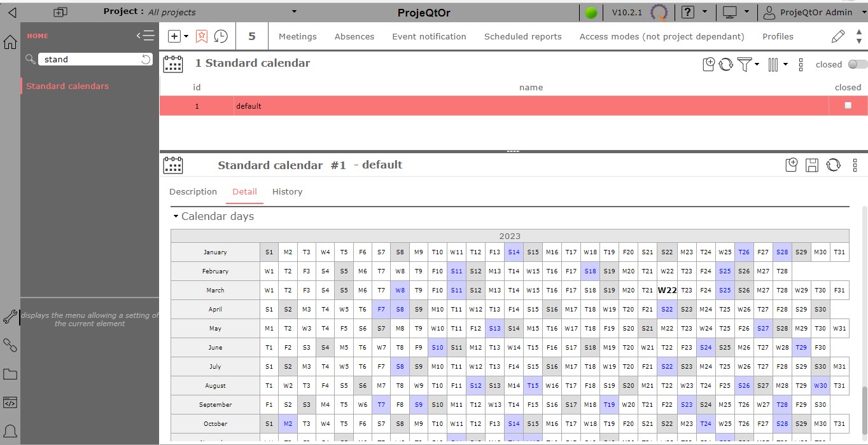The height and width of the screenshot is (445, 868).
Task: Click the menu search field containing stand
Action: 89,59
